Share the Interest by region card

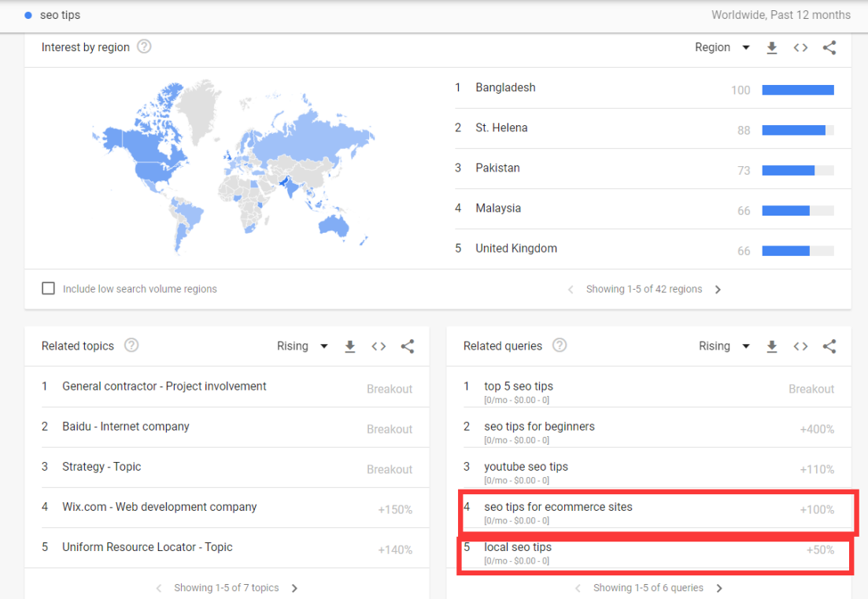pos(829,48)
